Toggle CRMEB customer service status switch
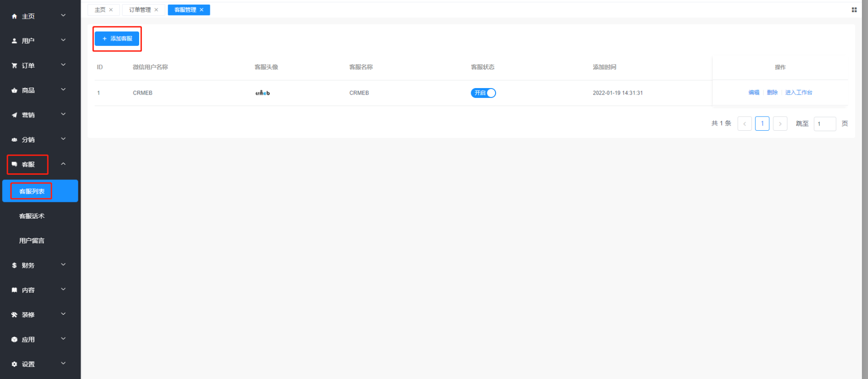 point(483,93)
